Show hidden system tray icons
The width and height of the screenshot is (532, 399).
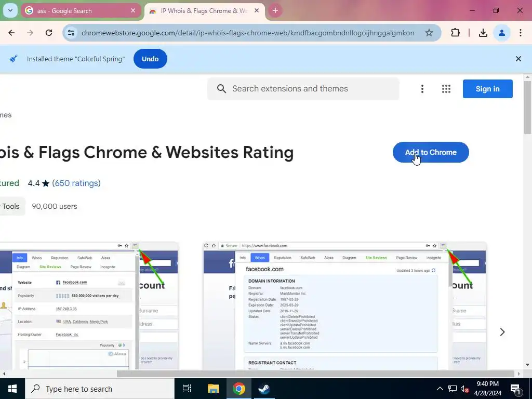(x=440, y=389)
